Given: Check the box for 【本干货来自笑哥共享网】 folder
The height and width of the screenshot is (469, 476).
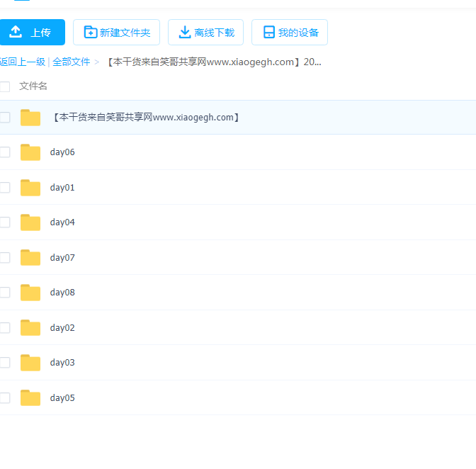Looking at the screenshot, I should [x=4, y=118].
